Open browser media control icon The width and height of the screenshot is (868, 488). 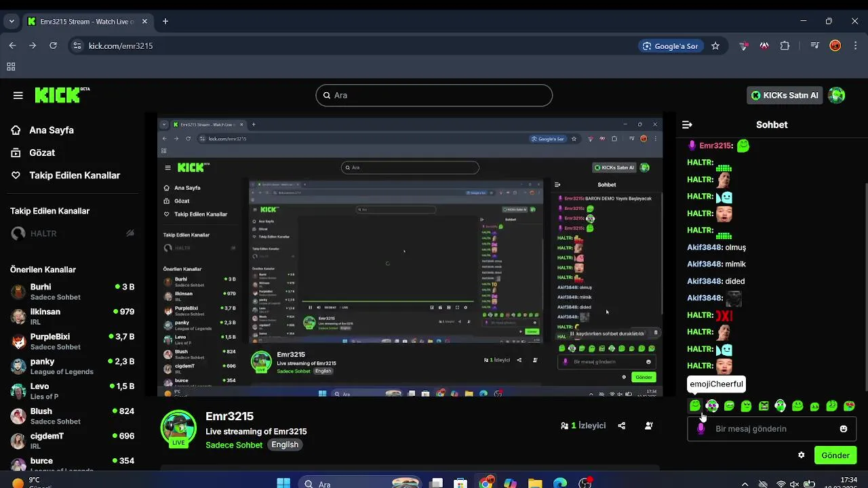(815, 46)
